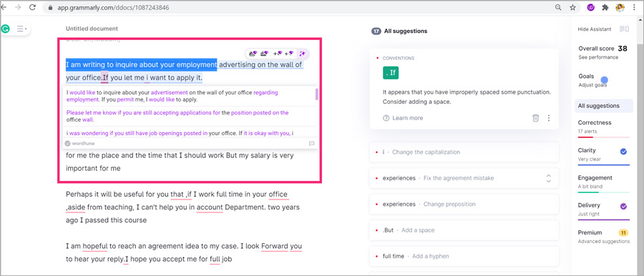Choose the rewrite 'Please let me know if'

tap(188, 117)
